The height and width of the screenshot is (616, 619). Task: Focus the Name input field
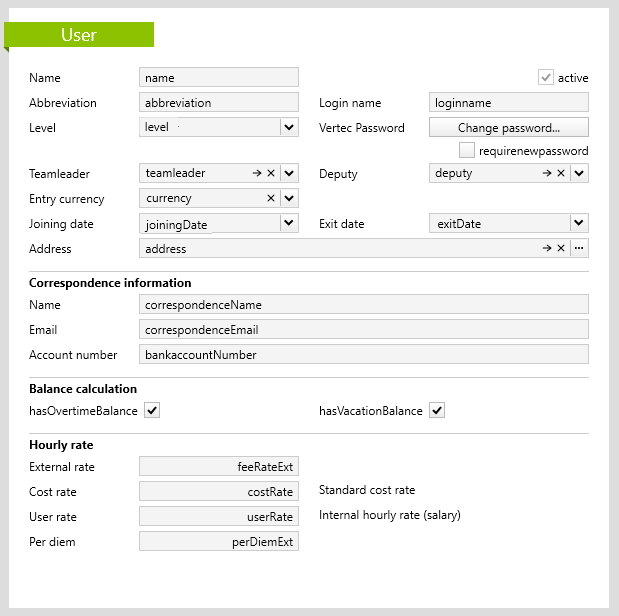pos(219,77)
